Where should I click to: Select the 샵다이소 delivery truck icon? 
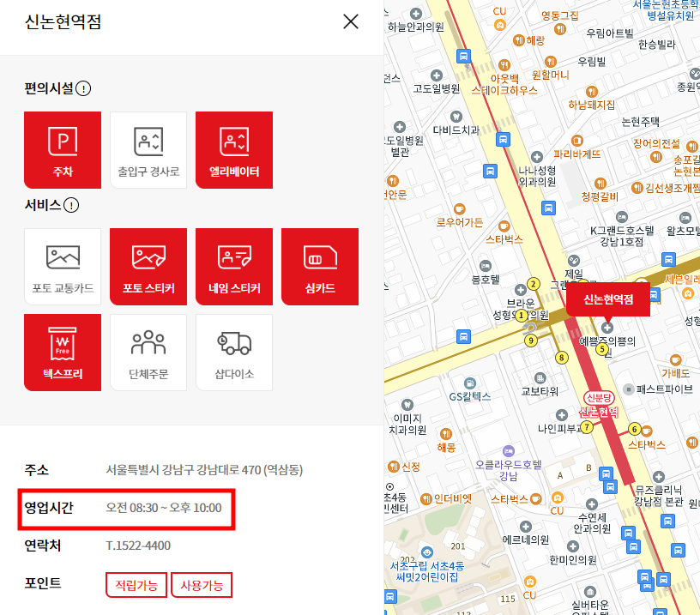point(233,352)
